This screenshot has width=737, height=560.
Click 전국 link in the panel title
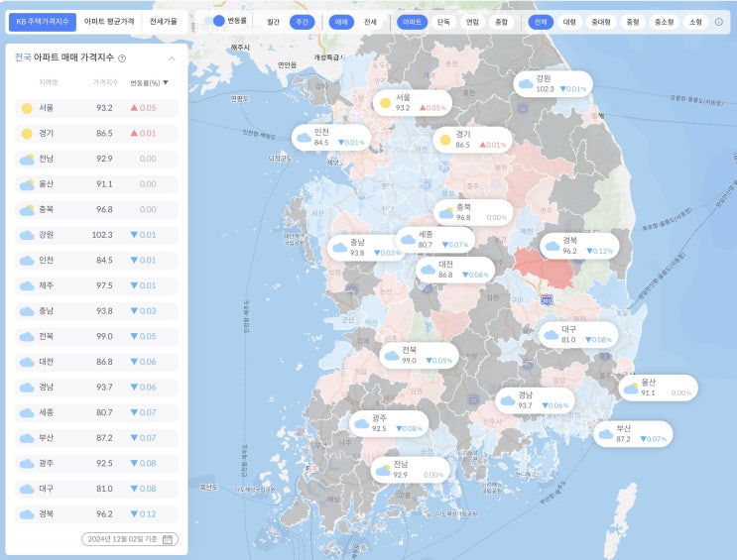pos(23,57)
